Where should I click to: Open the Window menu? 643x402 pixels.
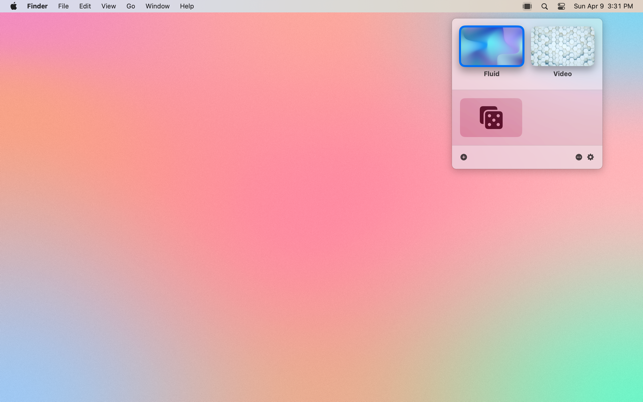coord(157,6)
